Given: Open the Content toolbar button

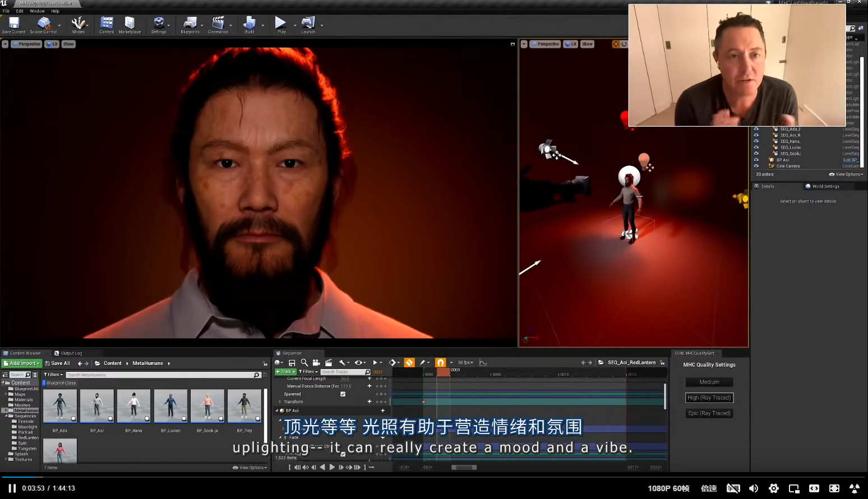Looking at the screenshot, I should click(107, 25).
